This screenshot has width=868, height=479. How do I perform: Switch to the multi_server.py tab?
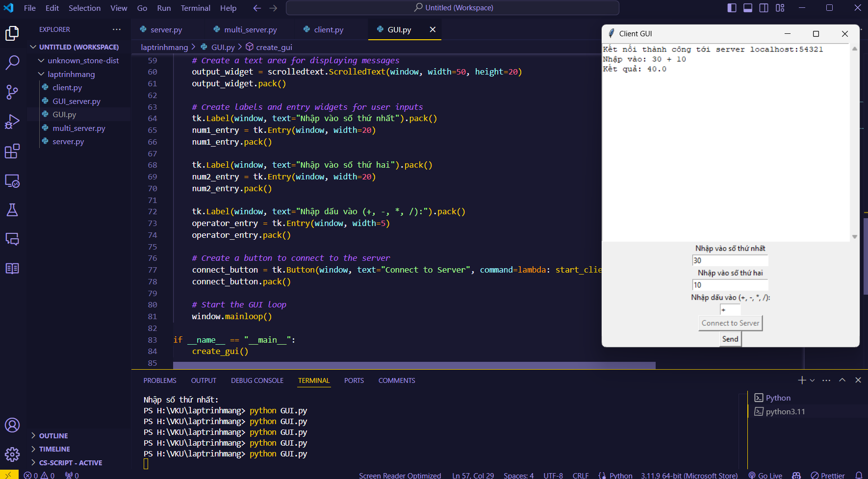[x=250, y=29]
